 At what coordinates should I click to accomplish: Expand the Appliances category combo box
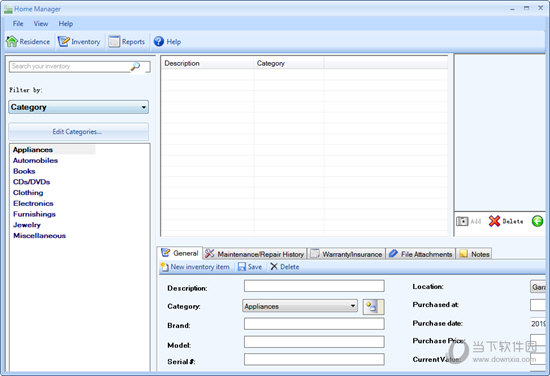pos(300,306)
